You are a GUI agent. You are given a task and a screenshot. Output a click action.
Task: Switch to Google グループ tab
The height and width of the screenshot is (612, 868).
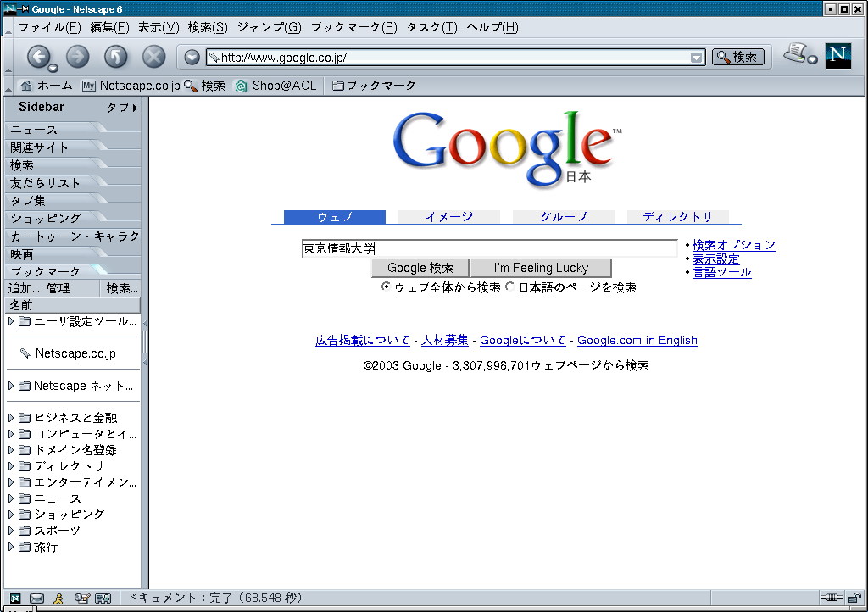tap(564, 217)
